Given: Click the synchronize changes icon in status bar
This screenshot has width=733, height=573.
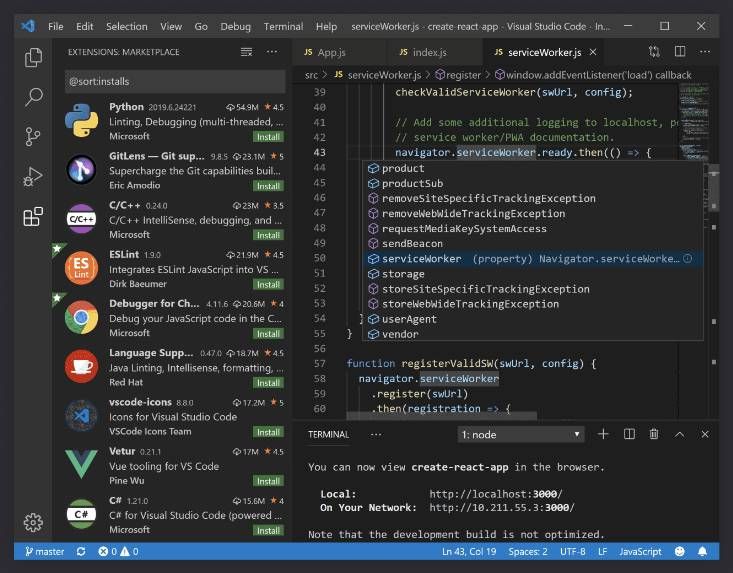Looking at the screenshot, I should (81, 552).
